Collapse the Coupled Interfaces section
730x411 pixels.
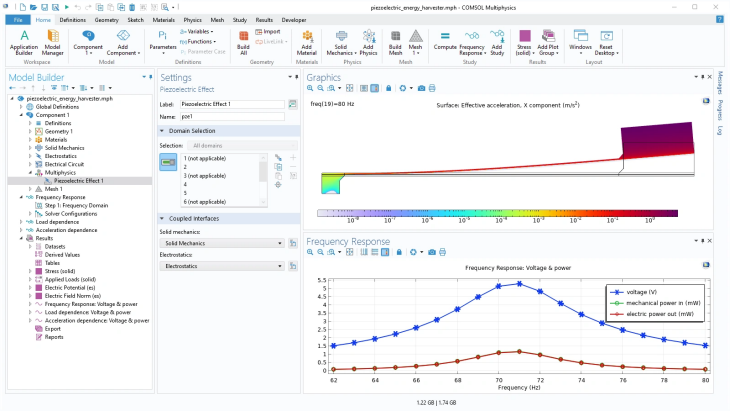(162, 218)
